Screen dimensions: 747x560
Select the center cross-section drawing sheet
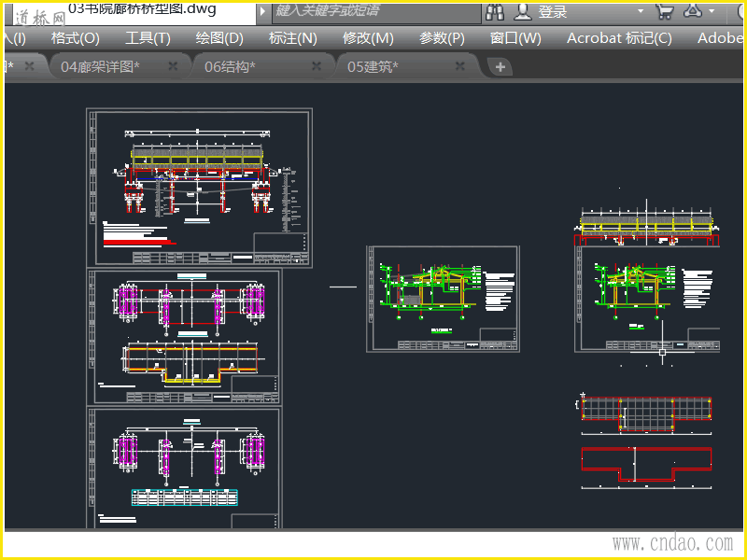[x=443, y=299]
